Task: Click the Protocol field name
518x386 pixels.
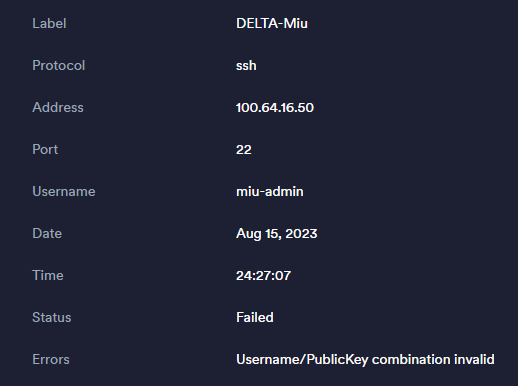Action: coord(59,66)
